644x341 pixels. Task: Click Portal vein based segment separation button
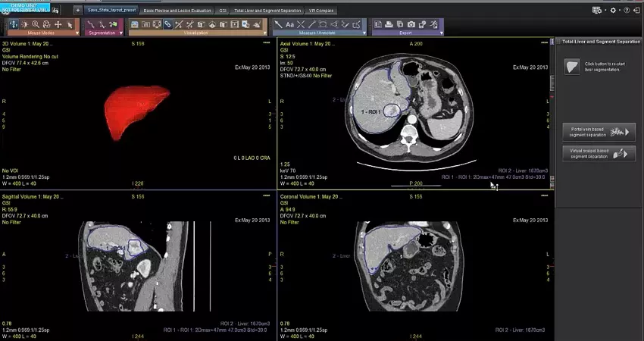click(599, 132)
